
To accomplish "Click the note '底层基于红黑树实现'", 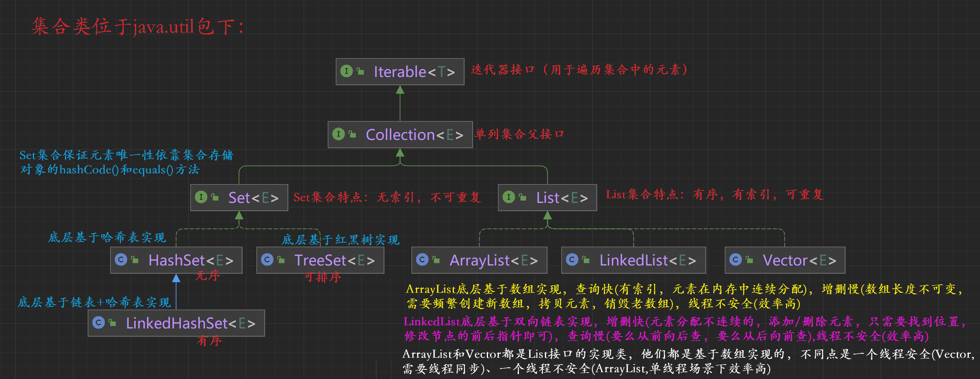I will [x=341, y=240].
